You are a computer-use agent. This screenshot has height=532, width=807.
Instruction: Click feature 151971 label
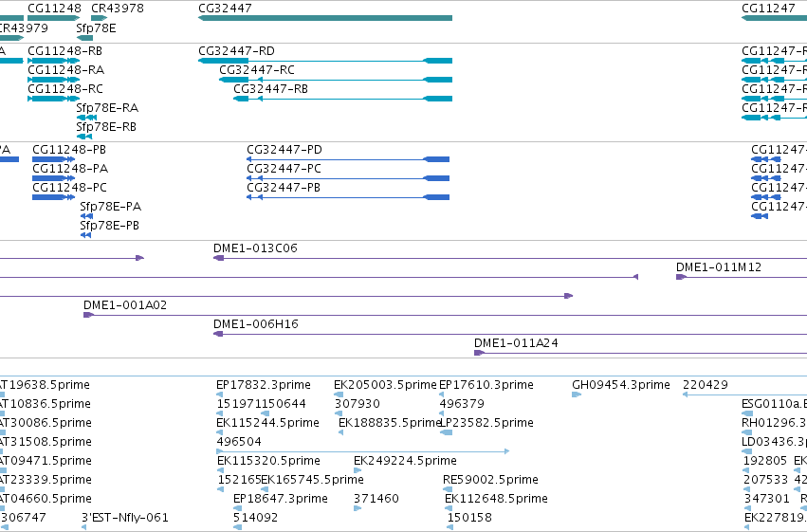tap(239, 404)
